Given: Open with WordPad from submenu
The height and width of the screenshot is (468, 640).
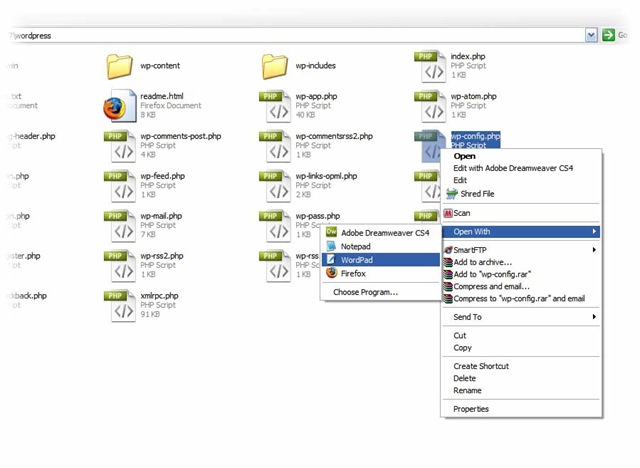Looking at the screenshot, I should pos(381,260).
